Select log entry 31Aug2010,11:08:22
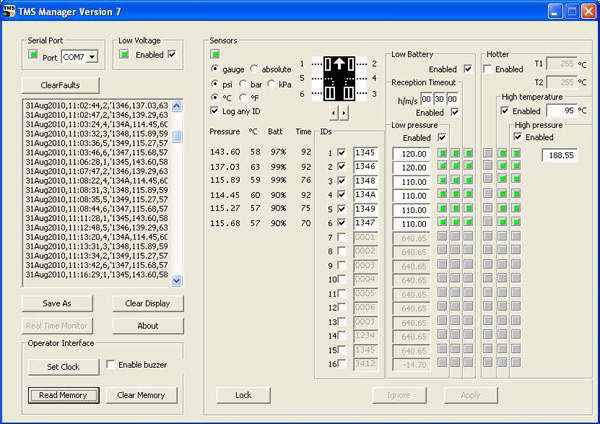Image resolution: width=600 pixels, height=424 pixels. point(97,181)
